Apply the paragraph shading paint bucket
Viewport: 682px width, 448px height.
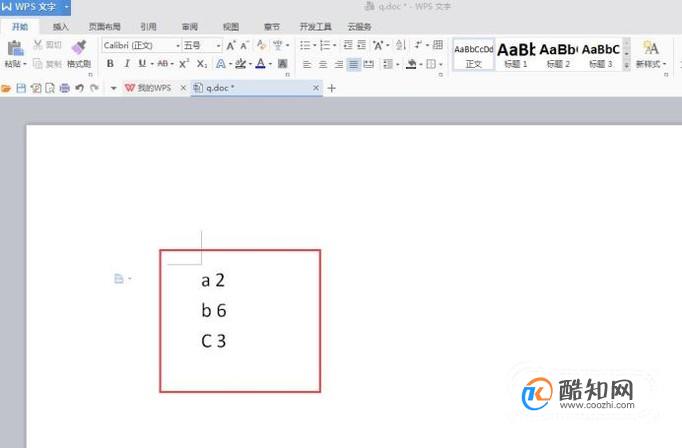point(411,64)
